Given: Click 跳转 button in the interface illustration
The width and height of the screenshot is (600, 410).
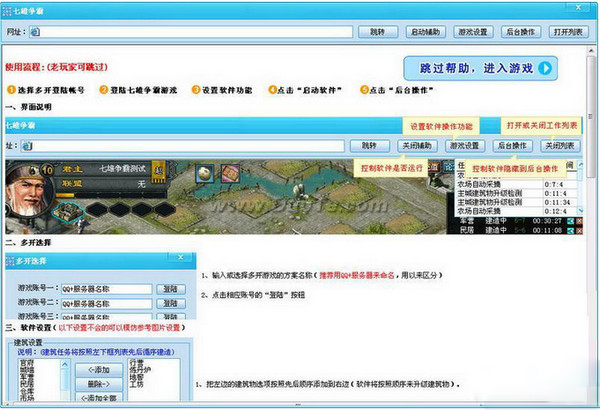Looking at the screenshot, I should (370, 146).
